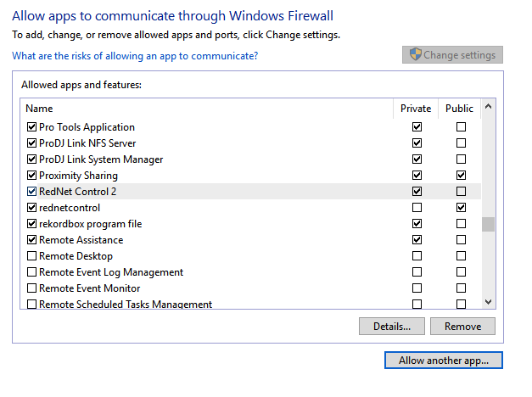Toggle Private for Pro Tools Application
This screenshot has height=397, width=532.
(417, 127)
